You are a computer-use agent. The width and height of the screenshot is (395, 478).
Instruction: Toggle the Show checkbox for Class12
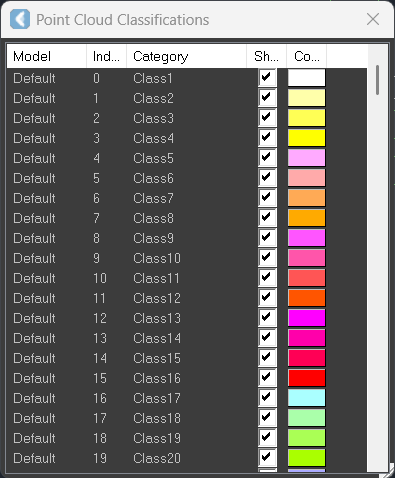pos(267,298)
